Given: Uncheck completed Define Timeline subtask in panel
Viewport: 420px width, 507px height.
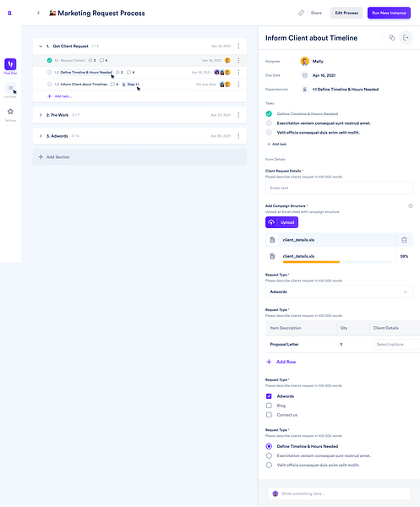Looking at the screenshot, I should (269, 114).
